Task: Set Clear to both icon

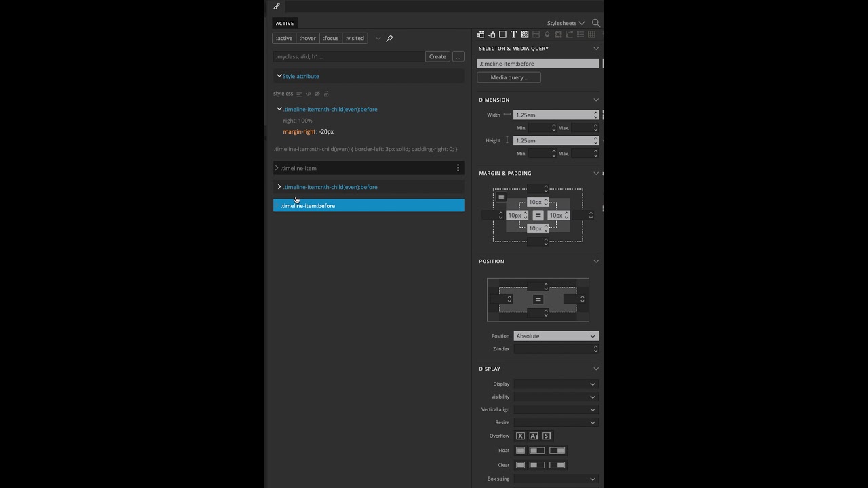Action: [520, 465]
